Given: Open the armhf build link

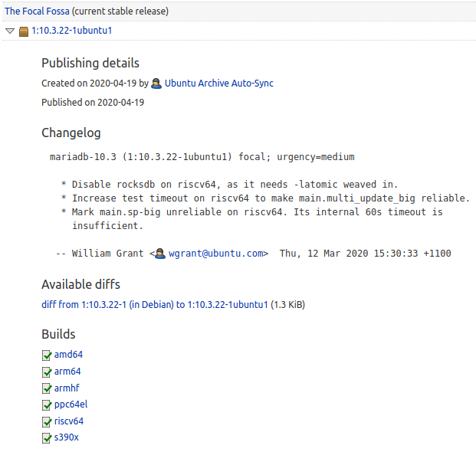Looking at the screenshot, I should 67,388.
